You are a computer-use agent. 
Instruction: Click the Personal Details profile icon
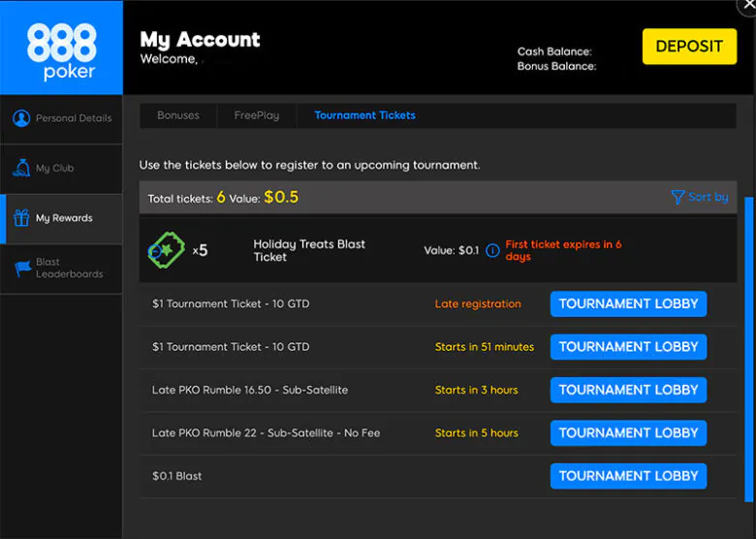tap(21, 118)
